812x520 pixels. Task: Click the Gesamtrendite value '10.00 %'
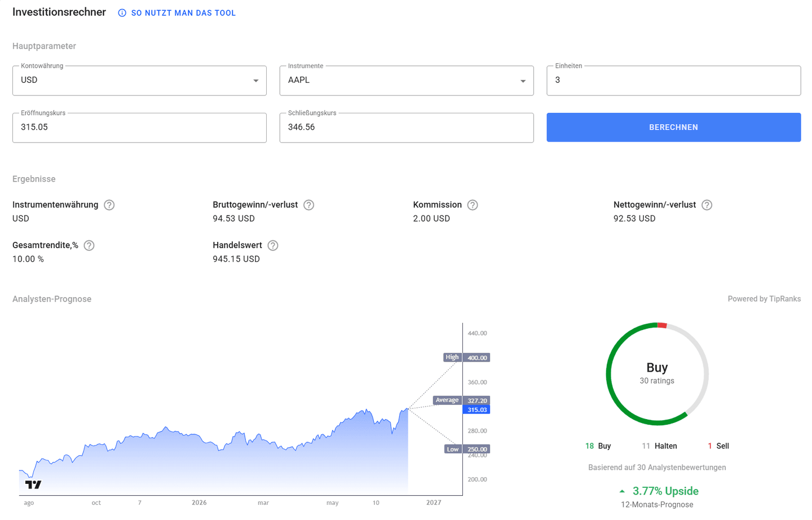pos(28,259)
